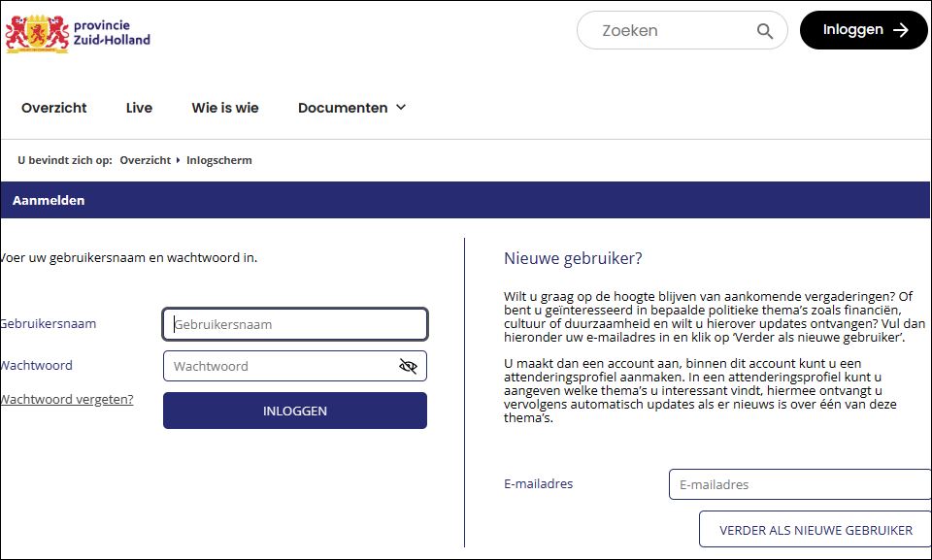This screenshot has width=932, height=560.
Task: Click the magnifying glass search icon
Action: tap(765, 31)
